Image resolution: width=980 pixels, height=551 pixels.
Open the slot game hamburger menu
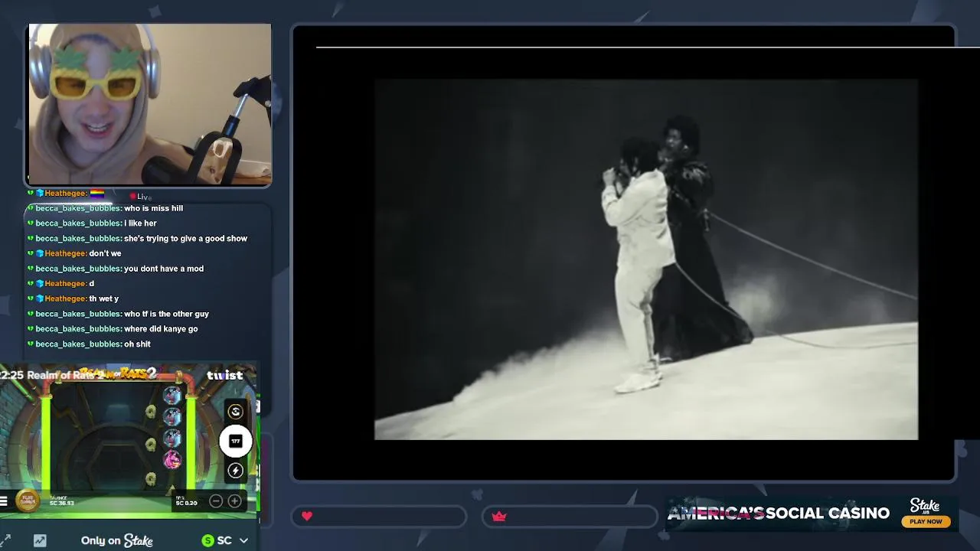coord(4,501)
